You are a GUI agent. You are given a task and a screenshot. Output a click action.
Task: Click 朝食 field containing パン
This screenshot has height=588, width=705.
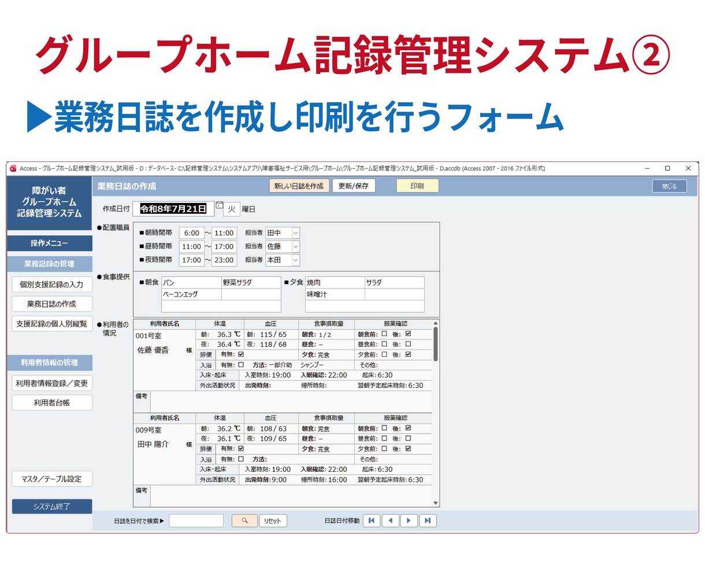pos(191,282)
